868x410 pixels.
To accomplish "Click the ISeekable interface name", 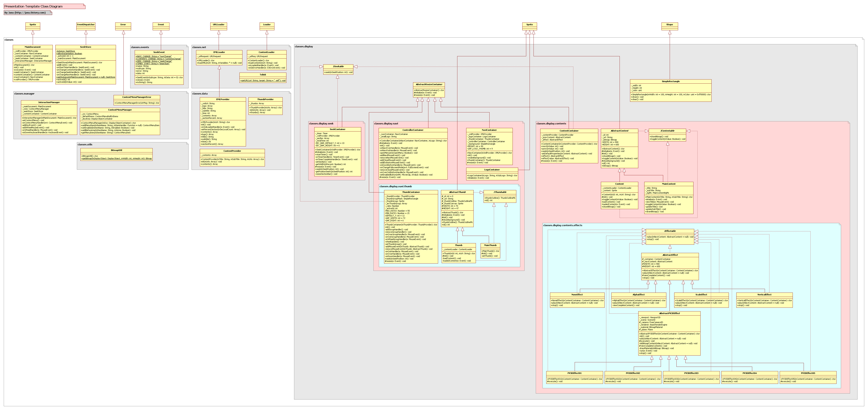I will tap(338, 66).
